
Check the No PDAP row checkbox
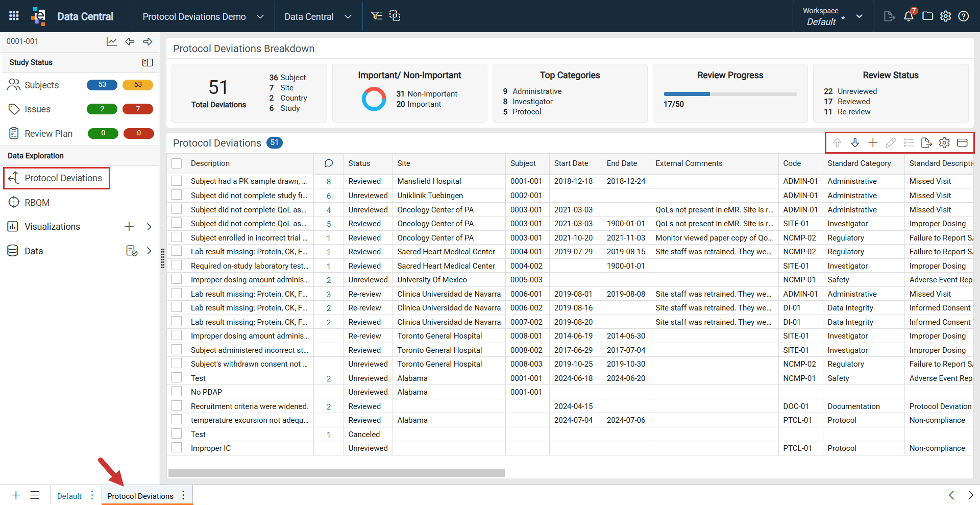177,392
